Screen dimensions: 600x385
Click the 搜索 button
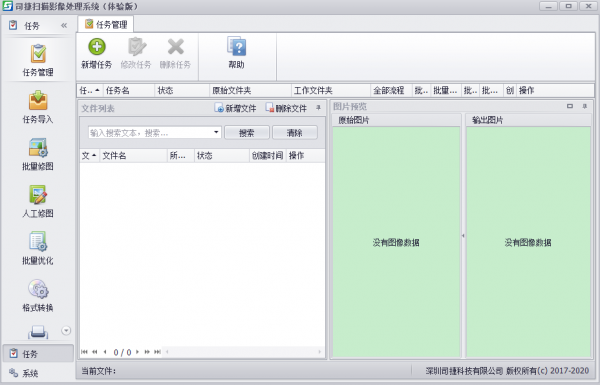pyautogui.click(x=247, y=133)
